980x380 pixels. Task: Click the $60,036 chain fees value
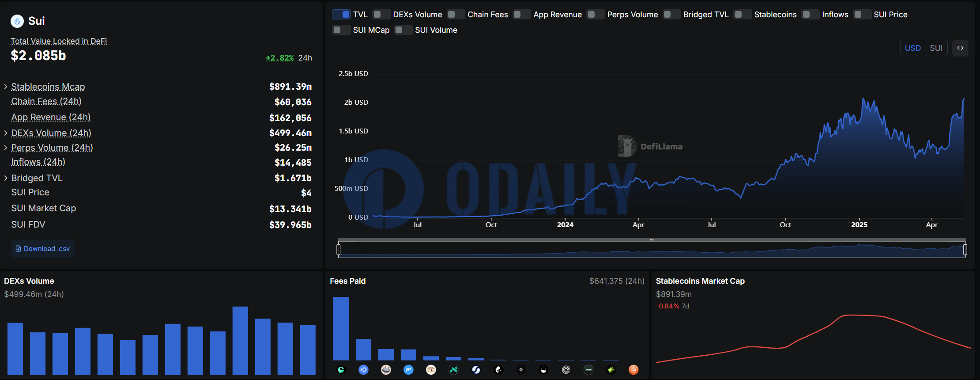293,102
